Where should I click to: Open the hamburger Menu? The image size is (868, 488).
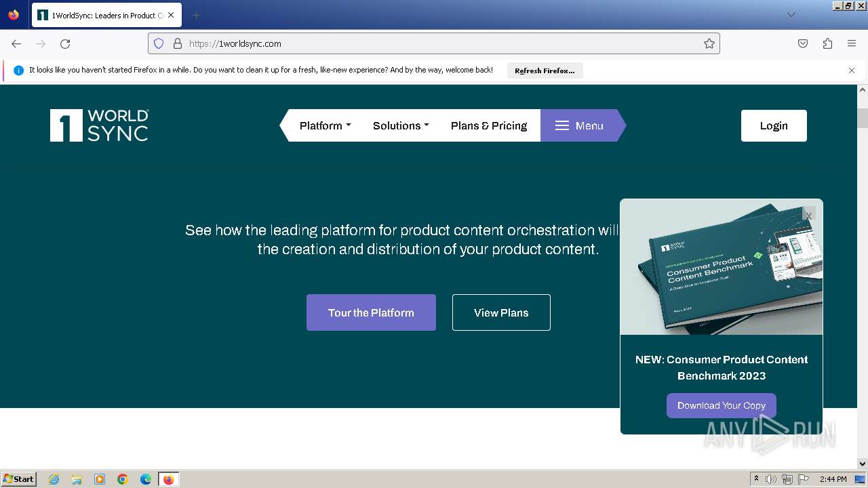tap(579, 125)
